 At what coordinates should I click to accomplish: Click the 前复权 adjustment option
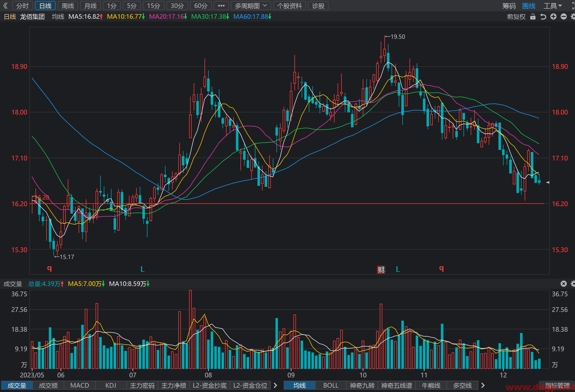[516, 17]
